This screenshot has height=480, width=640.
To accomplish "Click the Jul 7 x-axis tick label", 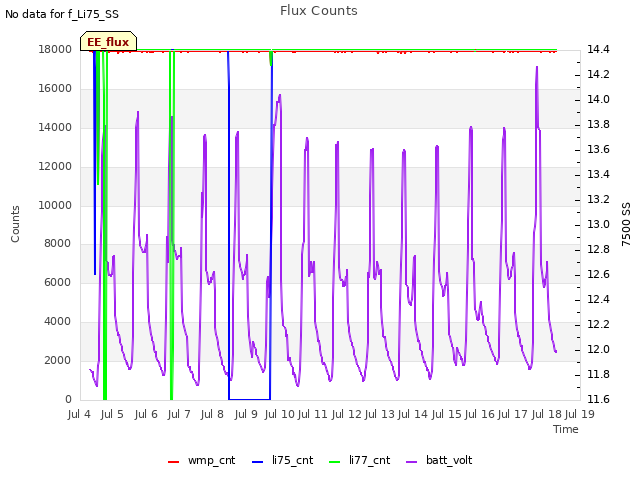I will click(179, 414).
